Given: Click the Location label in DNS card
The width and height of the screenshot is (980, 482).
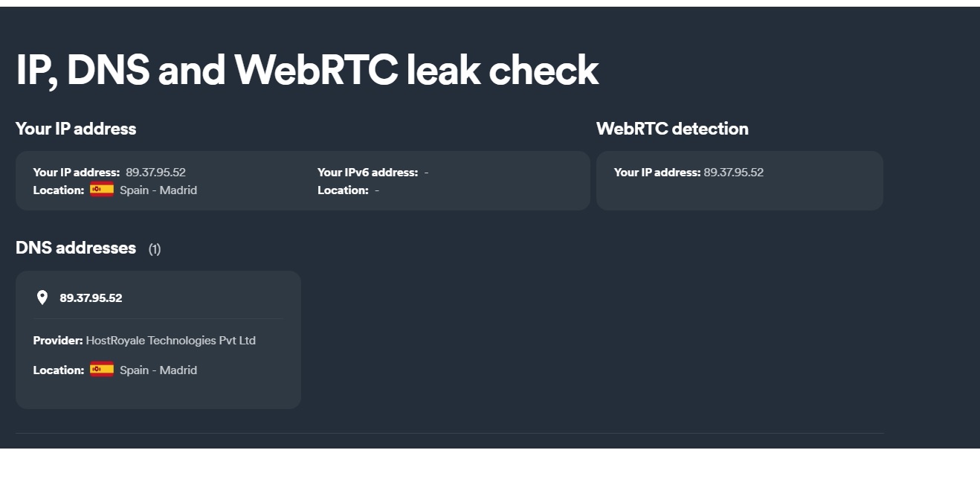Looking at the screenshot, I should [59, 370].
